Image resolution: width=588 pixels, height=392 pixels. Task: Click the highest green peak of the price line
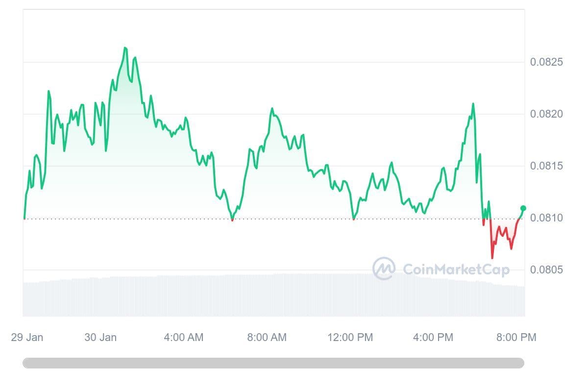pos(125,48)
